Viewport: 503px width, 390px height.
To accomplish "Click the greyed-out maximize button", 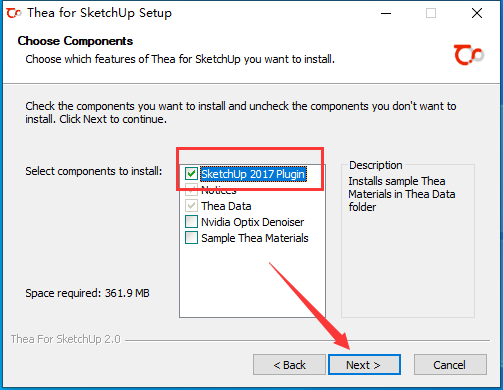I will 431,13.
